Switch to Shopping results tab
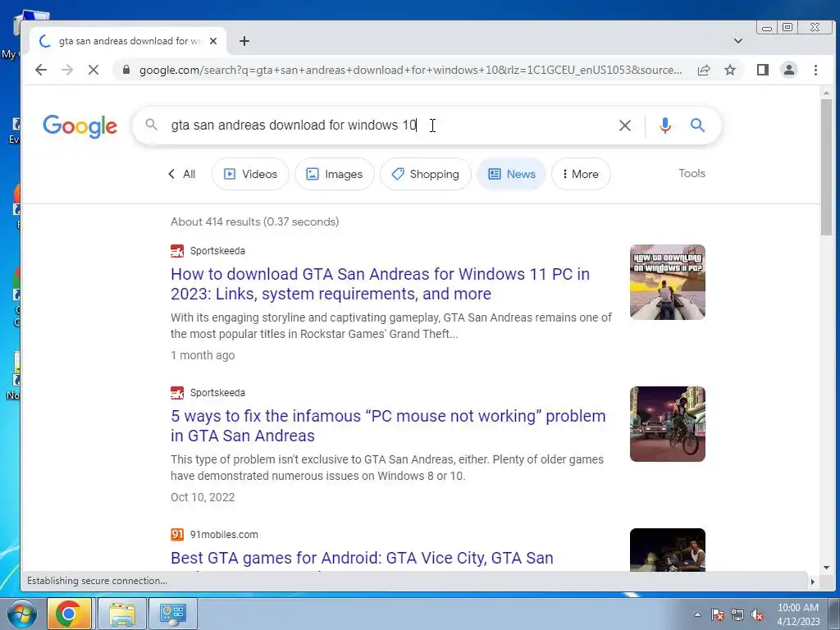The image size is (840, 630). (x=426, y=174)
